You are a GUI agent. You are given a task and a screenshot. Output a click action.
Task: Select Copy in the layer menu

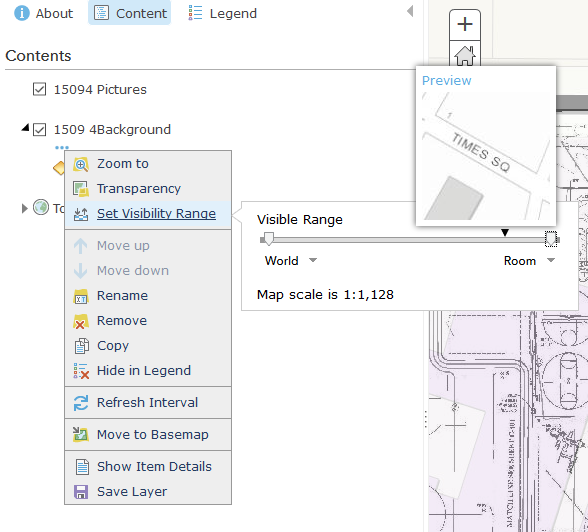(x=148, y=345)
